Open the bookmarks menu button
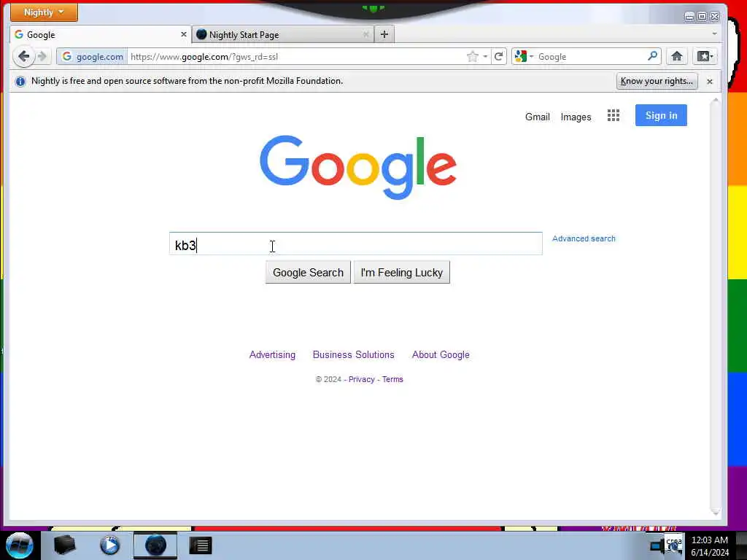Screen dimensions: 747x560 [x=705, y=56]
